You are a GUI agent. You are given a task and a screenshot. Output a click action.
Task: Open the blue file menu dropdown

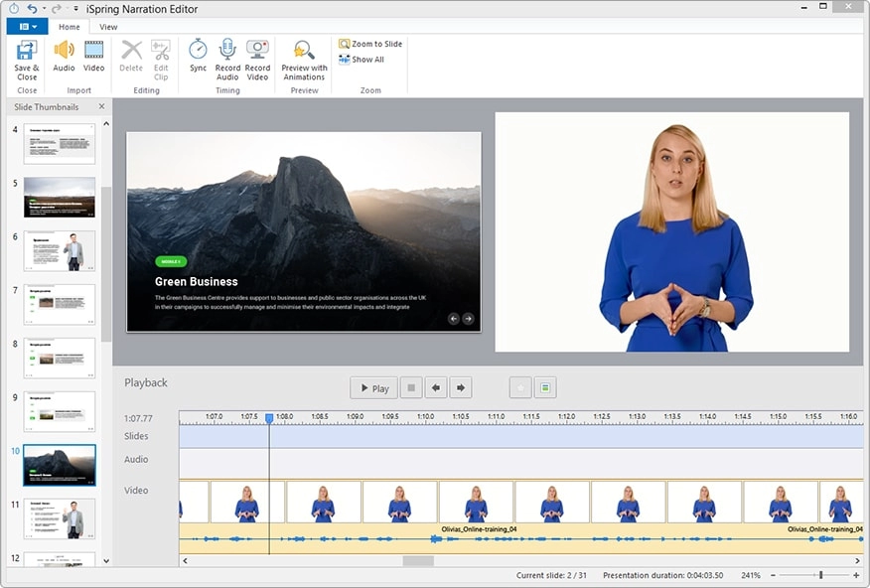click(x=27, y=27)
